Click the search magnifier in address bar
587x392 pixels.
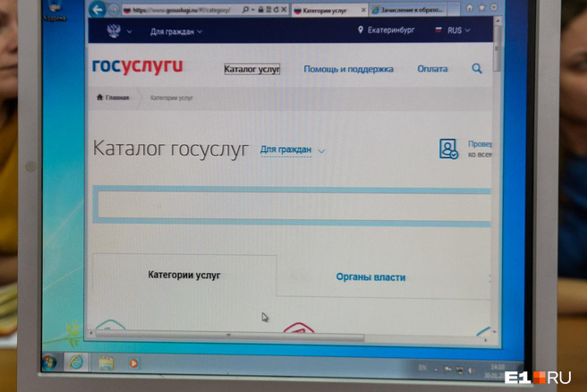click(245, 10)
